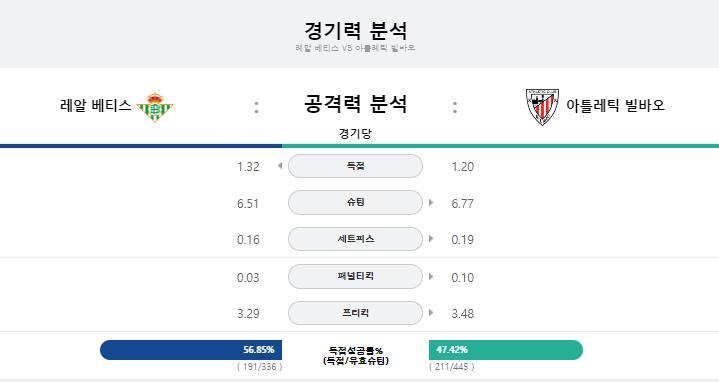Click the 아틀레틱 빌바오 team name
This screenshot has width=719, height=382.
(x=615, y=105)
